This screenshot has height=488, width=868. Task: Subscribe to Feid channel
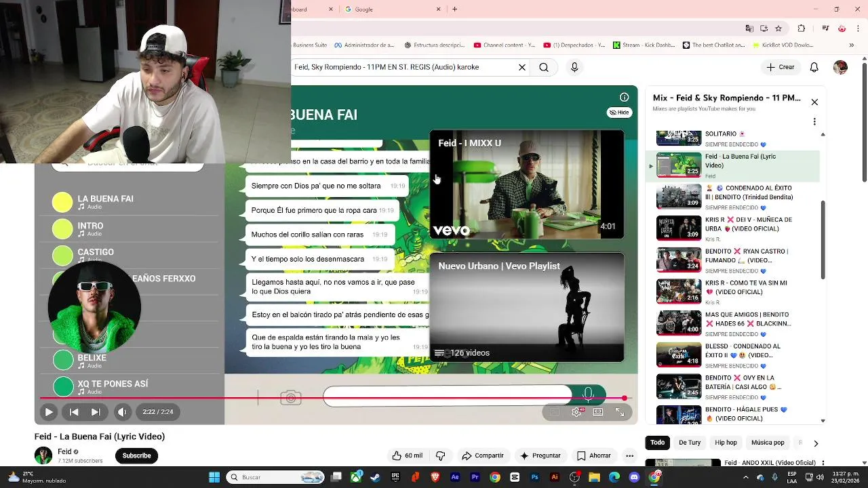tap(136, 455)
